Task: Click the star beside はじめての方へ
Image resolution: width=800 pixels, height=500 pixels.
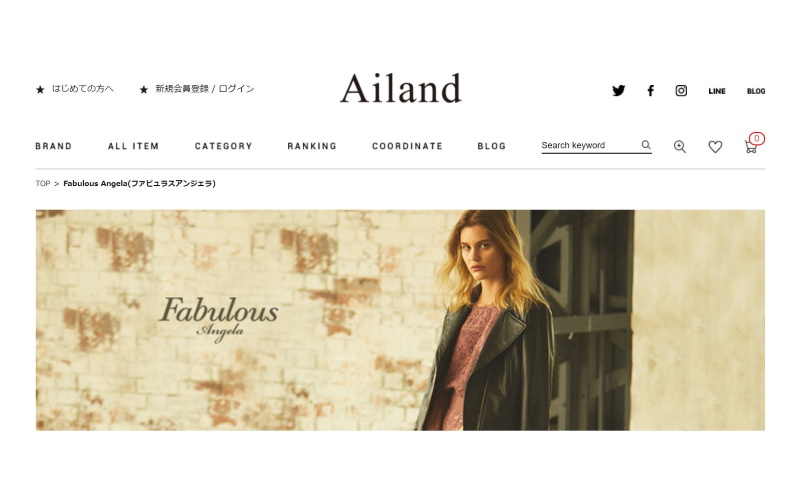Action: (x=40, y=90)
